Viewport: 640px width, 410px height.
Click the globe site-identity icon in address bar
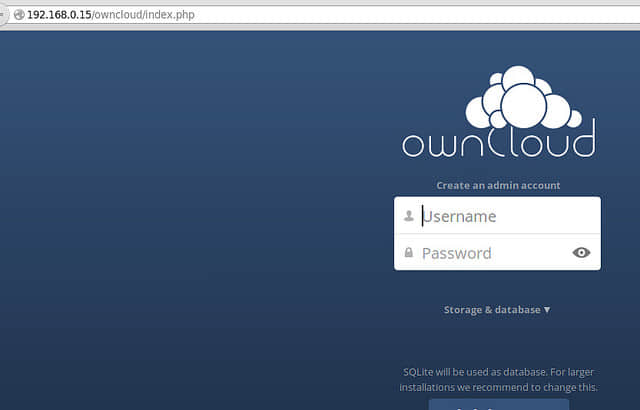[x=19, y=15]
